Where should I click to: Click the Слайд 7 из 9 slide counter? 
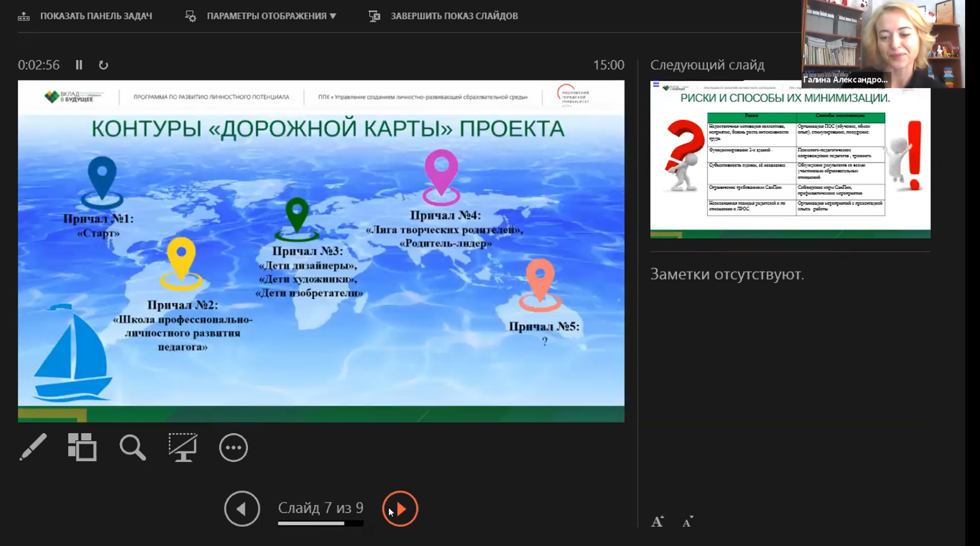[320, 507]
